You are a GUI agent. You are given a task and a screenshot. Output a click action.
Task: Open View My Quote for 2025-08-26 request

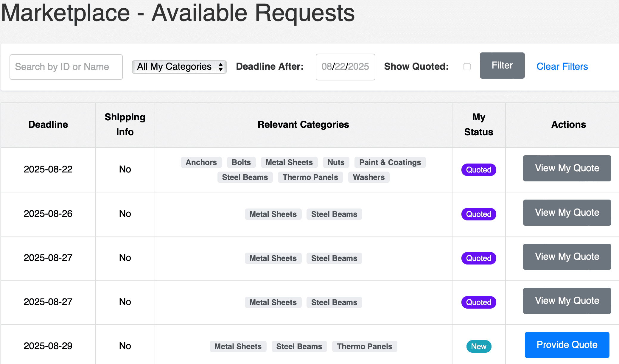pyautogui.click(x=567, y=212)
